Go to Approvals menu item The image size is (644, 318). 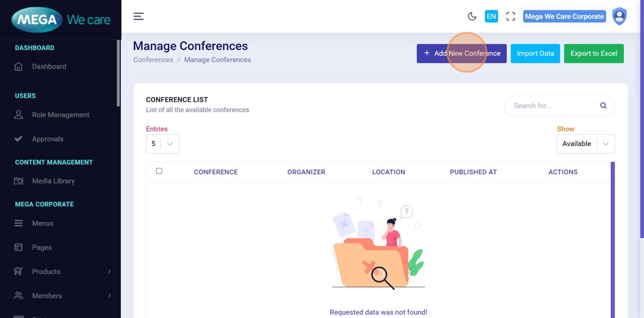pos(48,139)
